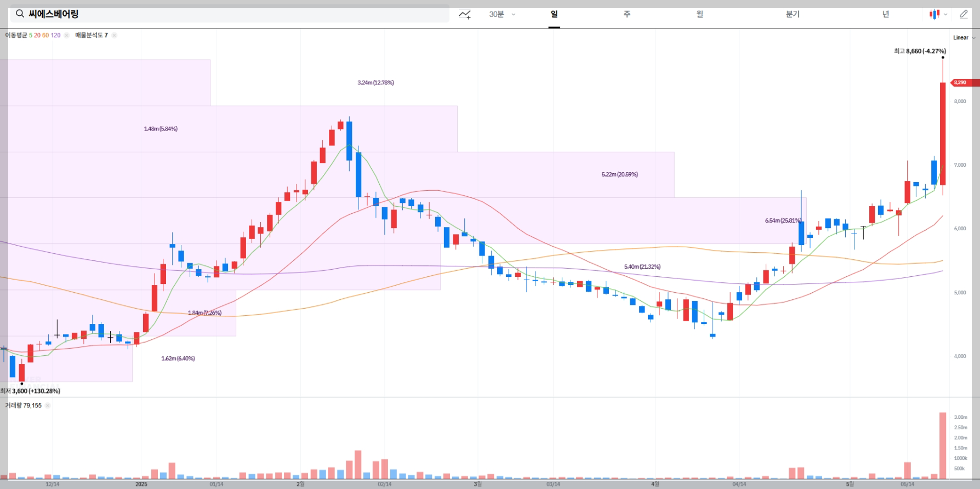
Task: Click the 02/14 date axis label
Action: click(385, 484)
